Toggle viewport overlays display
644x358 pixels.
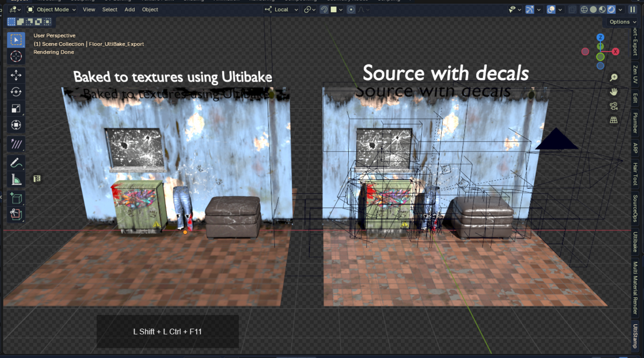click(551, 9)
